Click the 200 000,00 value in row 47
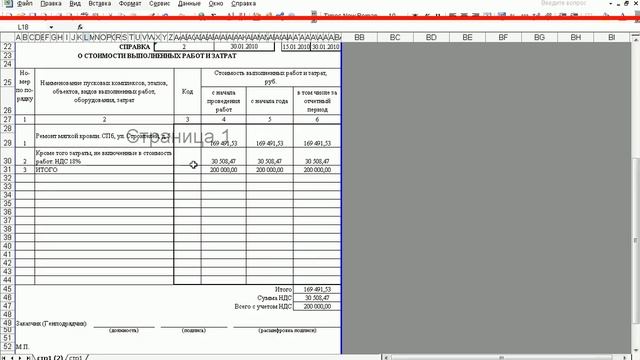Viewport: 640px width, 360px height. pyautogui.click(x=317, y=306)
